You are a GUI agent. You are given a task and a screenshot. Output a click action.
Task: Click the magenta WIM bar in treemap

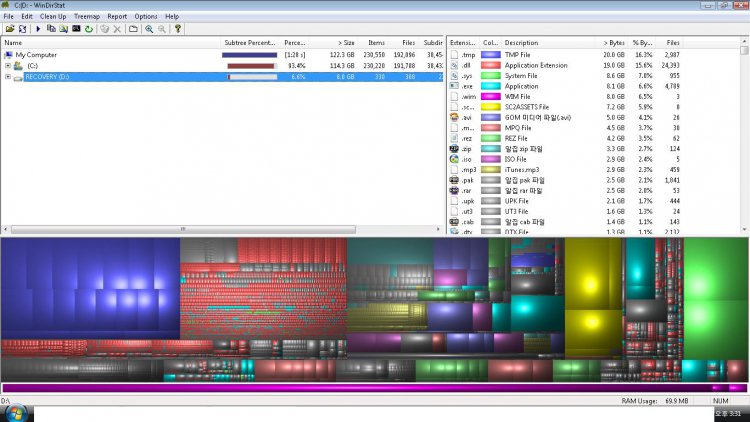pyautogui.click(x=375, y=388)
